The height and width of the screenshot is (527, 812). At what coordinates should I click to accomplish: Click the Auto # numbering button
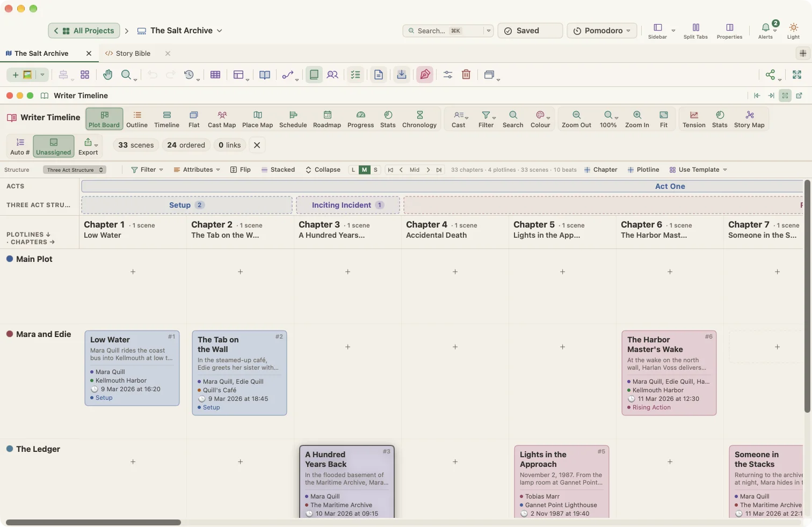click(x=20, y=146)
